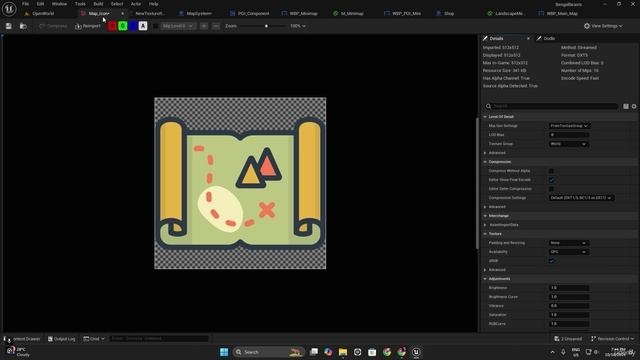The width and height of the screenshot is (640, 360).
Task: Open the Window menu
Action: tap(59, 4)
